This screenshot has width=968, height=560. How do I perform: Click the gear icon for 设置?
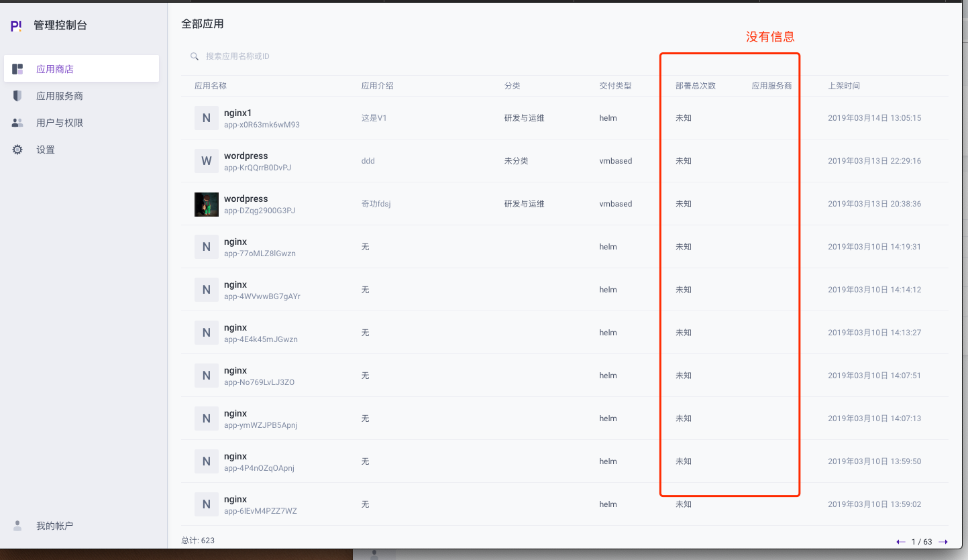click(x=17, y=150)
